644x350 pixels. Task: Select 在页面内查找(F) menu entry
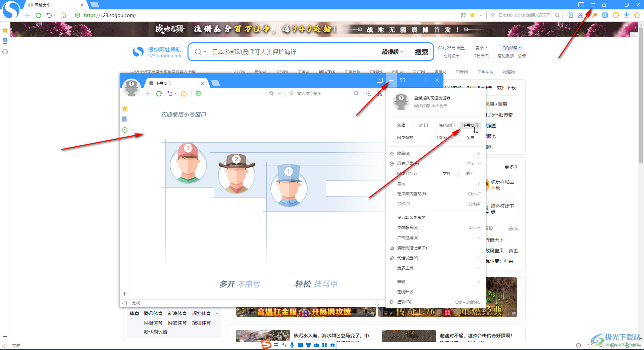coord(436,194)
